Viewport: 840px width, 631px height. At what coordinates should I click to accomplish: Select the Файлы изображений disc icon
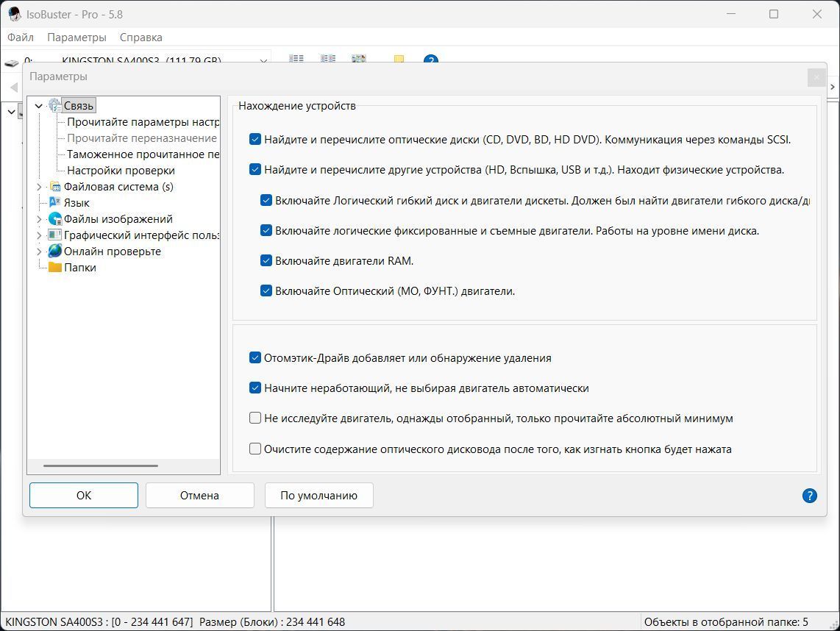tap(54, 218)
